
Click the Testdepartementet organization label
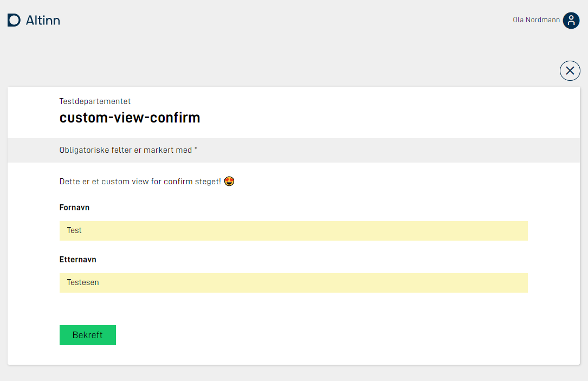click(95, 101)
